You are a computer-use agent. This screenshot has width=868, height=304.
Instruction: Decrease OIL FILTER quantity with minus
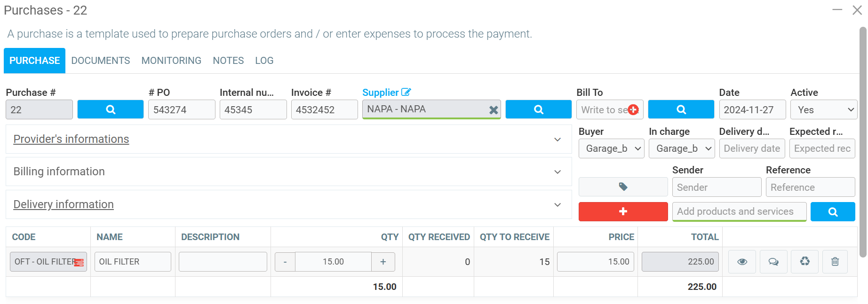[285, 262]
